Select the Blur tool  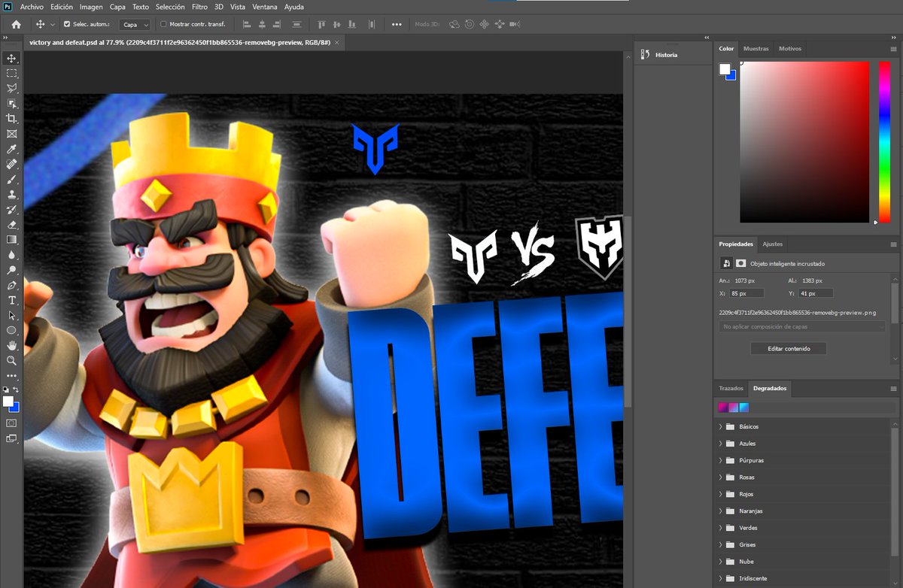[11, 255]
